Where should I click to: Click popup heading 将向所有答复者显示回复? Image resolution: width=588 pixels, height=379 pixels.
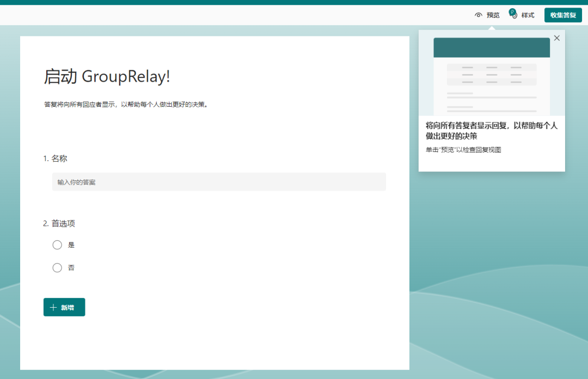pyautogui.click(x=492, y=131)
